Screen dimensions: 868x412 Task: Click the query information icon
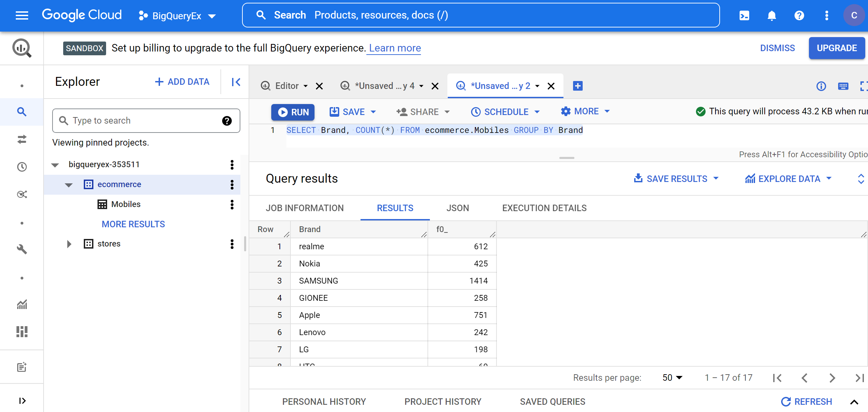(821, 86)
